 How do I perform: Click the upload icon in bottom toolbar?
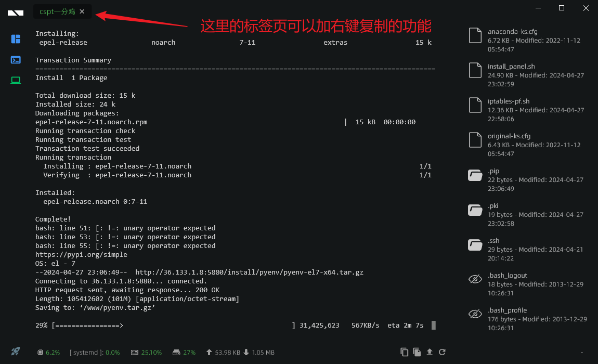[430, 352]
